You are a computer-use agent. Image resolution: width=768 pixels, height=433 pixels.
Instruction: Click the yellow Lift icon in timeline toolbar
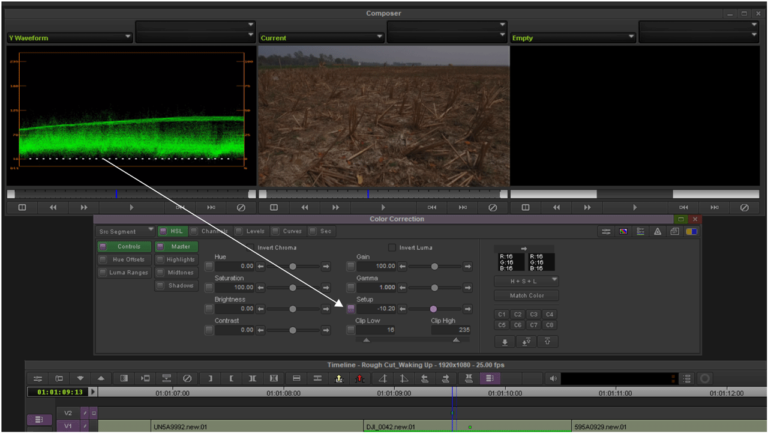point(338,378)
